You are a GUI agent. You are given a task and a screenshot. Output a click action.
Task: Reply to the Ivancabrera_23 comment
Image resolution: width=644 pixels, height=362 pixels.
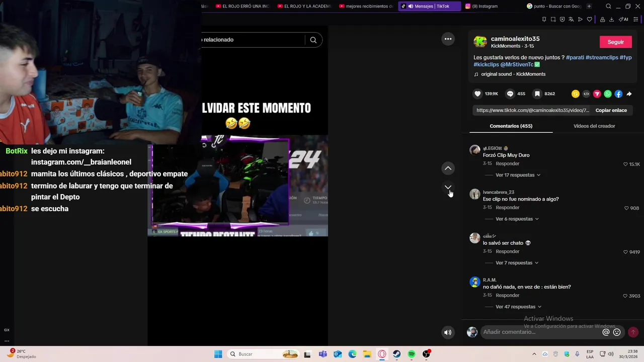[x=507, y=208]
